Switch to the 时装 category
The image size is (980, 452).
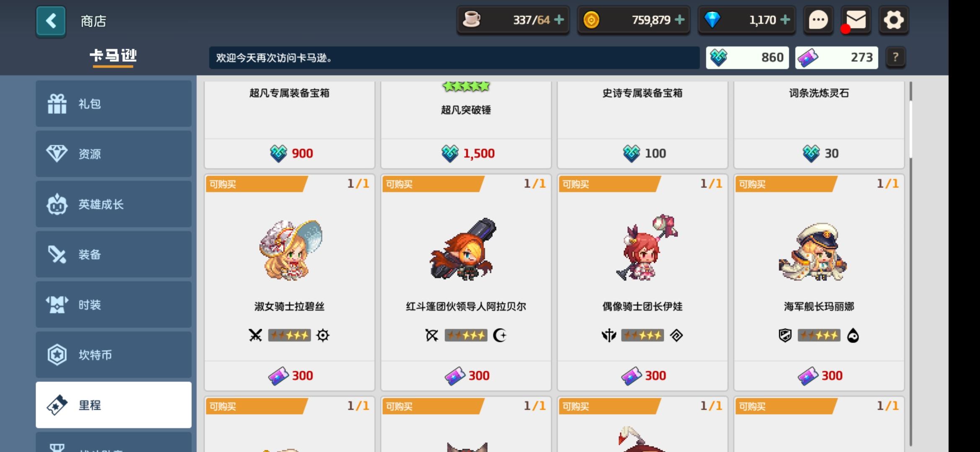(113, 305)
